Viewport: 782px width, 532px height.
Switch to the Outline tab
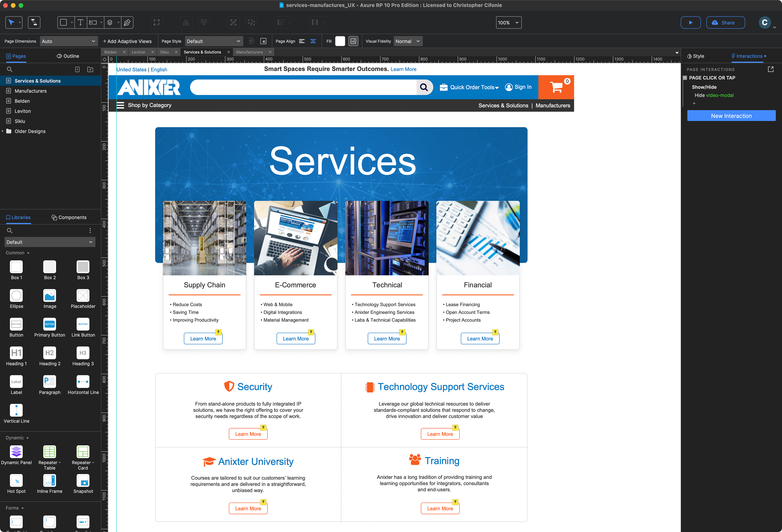(68, 56)
